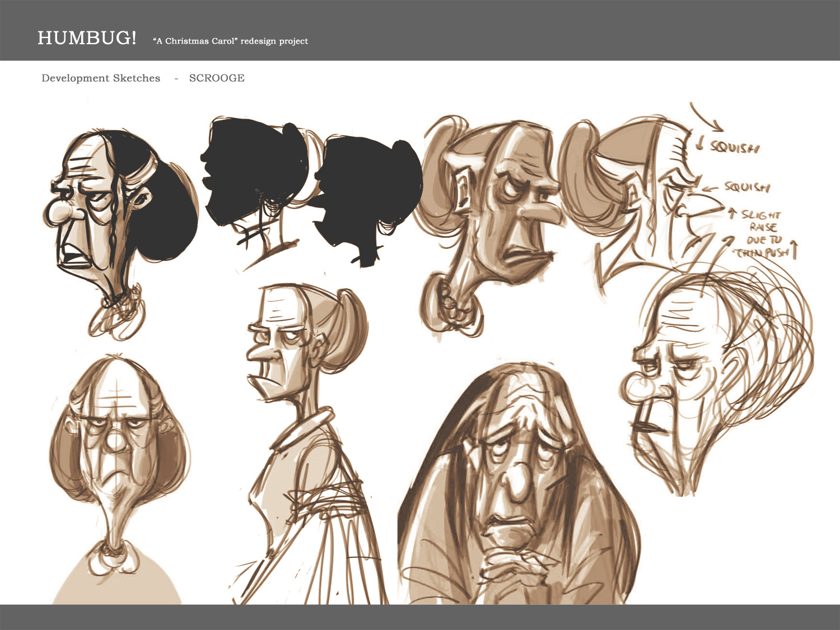Viewport: 840px width, 630px height.
Task: Open the inked Scrooge head with black hair
Action: point(120,234)
